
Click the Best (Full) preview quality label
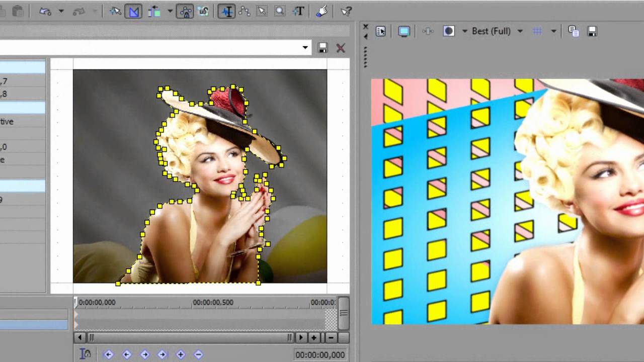click(x=492, y=31)
